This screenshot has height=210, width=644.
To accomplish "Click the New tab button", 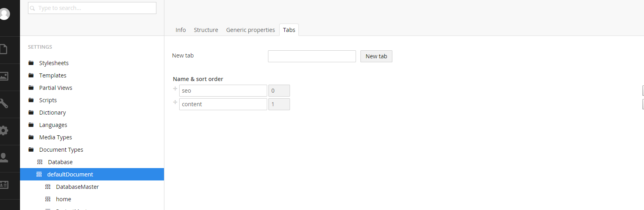I will 376,56.
